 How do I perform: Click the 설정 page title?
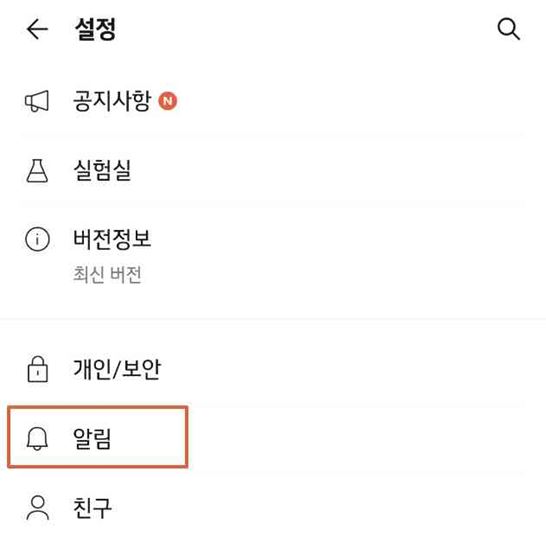point(95,29)
